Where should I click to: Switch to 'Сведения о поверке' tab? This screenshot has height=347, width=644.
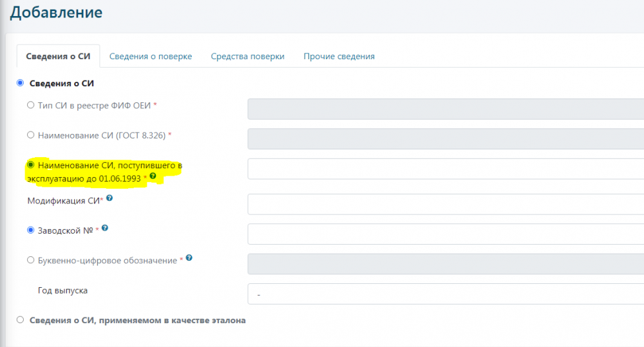150,56
